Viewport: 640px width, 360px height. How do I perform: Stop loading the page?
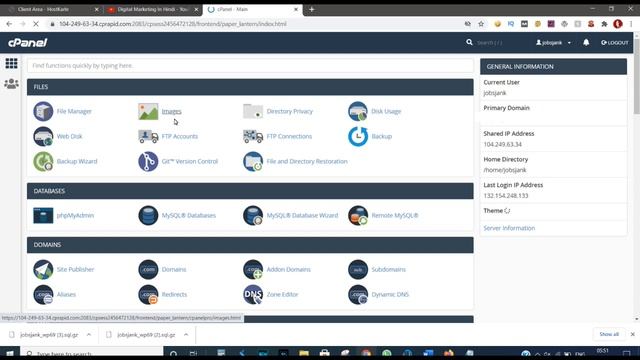(x=36, y=24)
